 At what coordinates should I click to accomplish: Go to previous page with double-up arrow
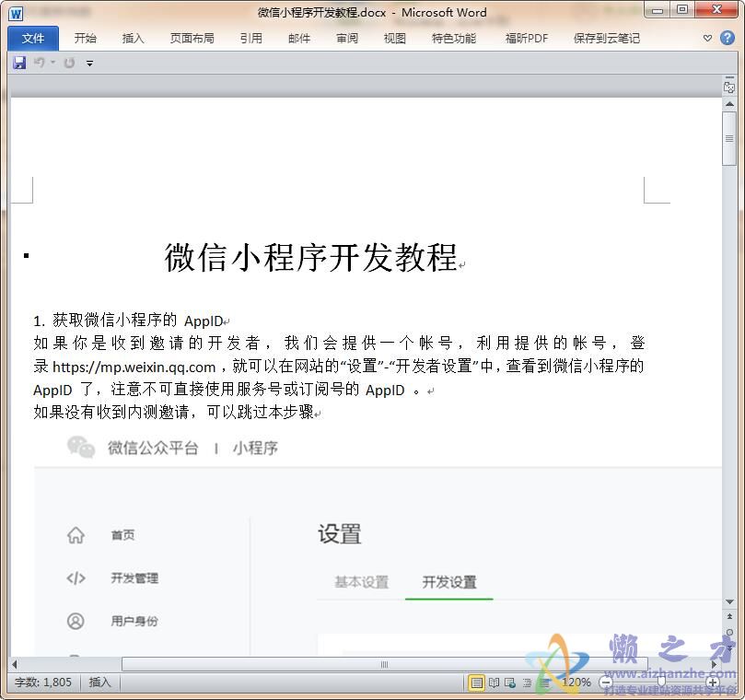tap(729, 616)
